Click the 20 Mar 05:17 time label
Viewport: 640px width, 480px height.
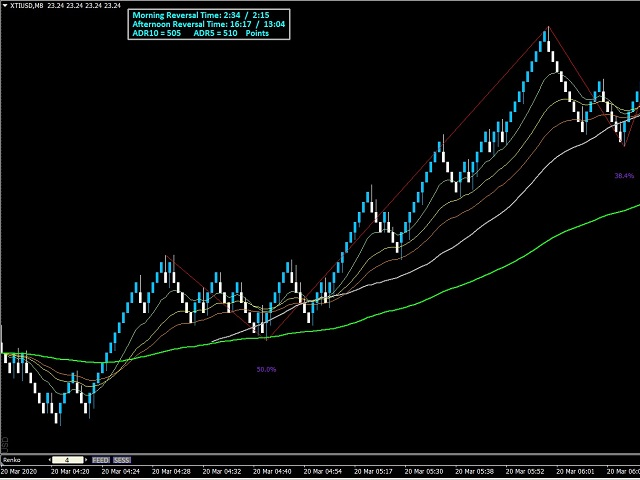(x=373, y=471)
